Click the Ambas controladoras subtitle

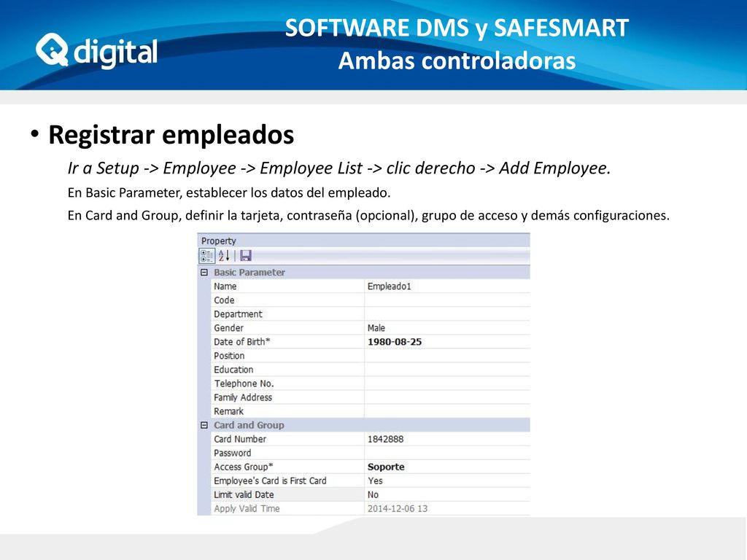[x=457, y=61]
